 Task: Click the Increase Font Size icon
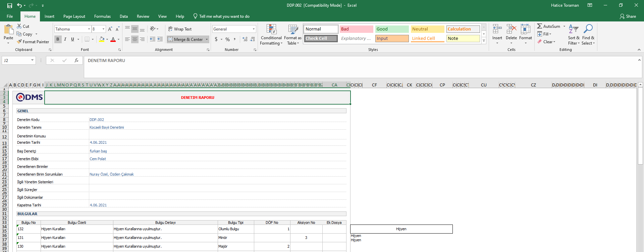click(x=110, y=29)
